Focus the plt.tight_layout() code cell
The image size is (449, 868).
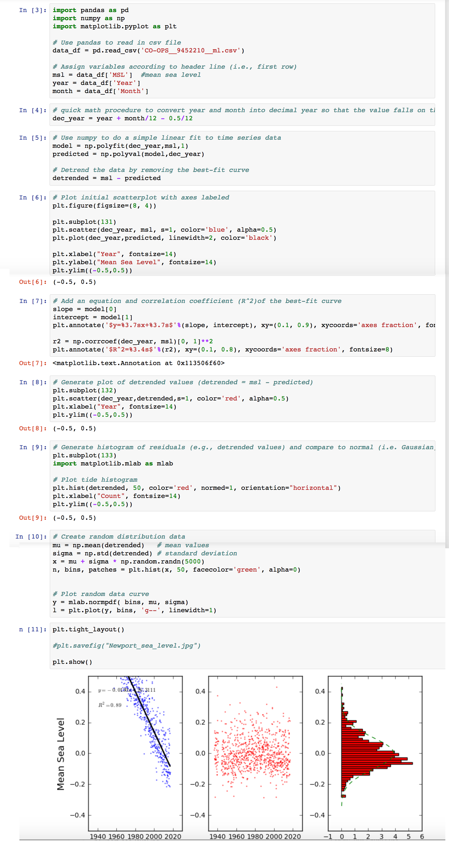click(242, 645)
